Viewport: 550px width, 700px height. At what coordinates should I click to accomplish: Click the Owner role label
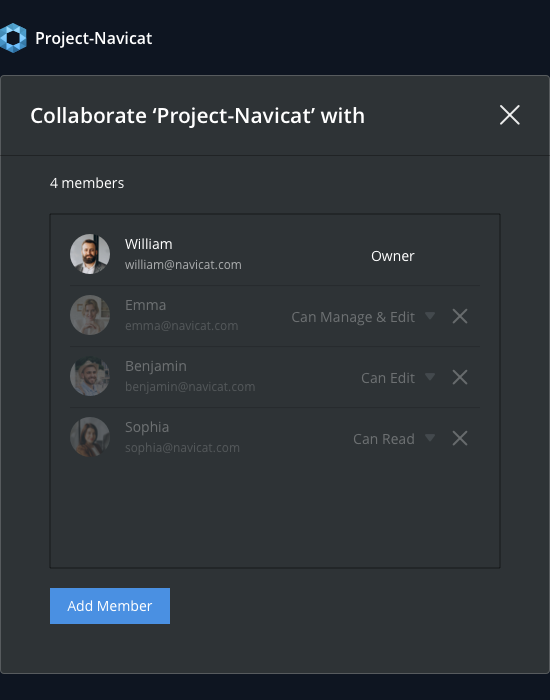click(x=393, y=256)
